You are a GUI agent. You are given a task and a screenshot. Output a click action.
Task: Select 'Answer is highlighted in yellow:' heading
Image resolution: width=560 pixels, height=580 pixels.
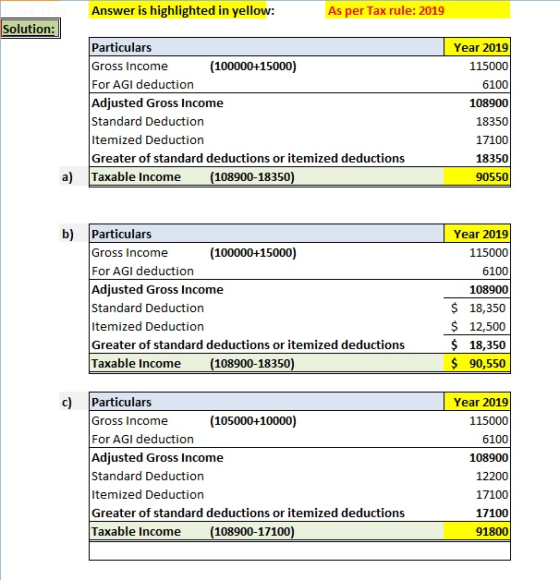click(183, 10)
